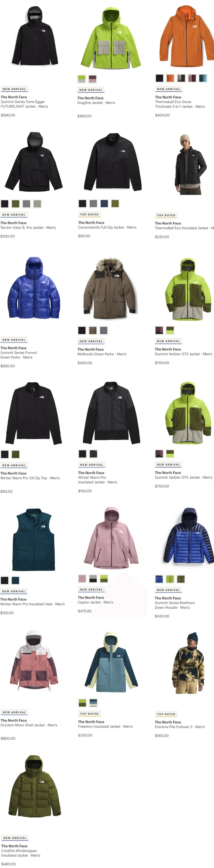
Task: Pick pink swatch under Ceptor Jacket
Action: click(x=82, y=578)
